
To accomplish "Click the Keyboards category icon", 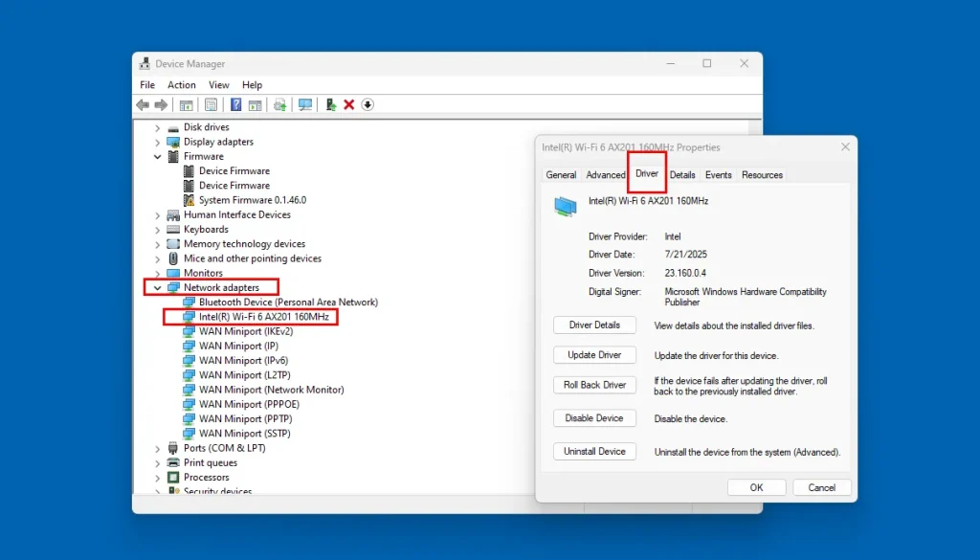I will 173,230.
